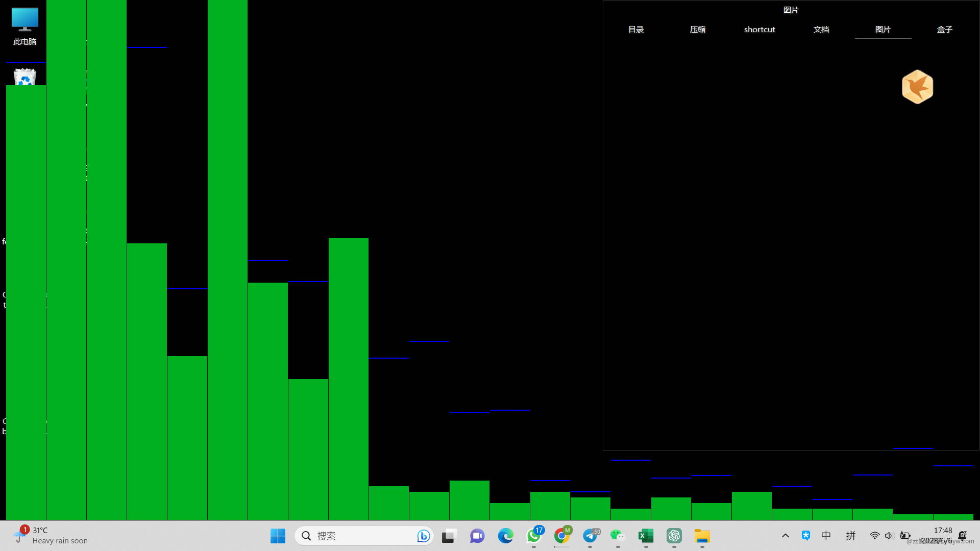Click the Microsoft Edge browser icon

click(506, 536)
